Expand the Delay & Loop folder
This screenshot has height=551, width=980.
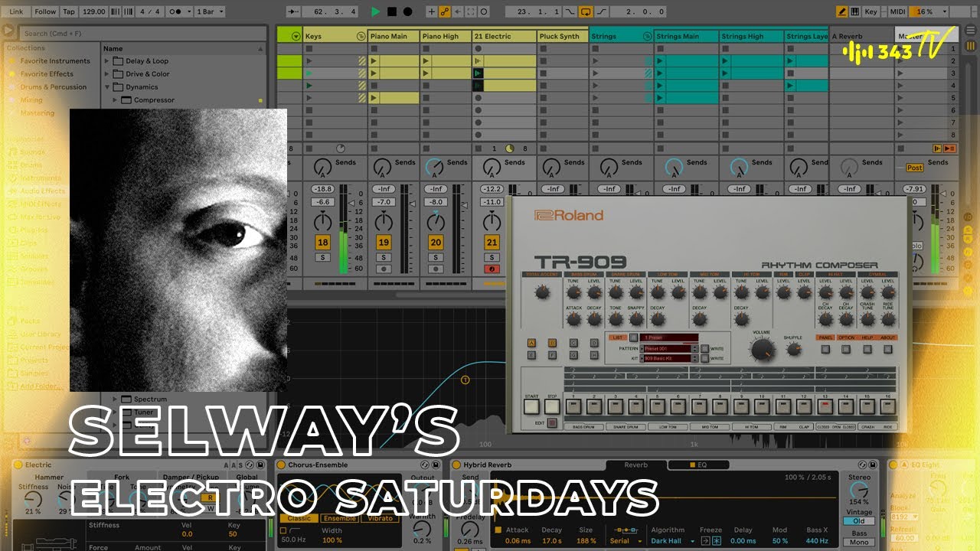pyautogui.click(x=108, y=61)
